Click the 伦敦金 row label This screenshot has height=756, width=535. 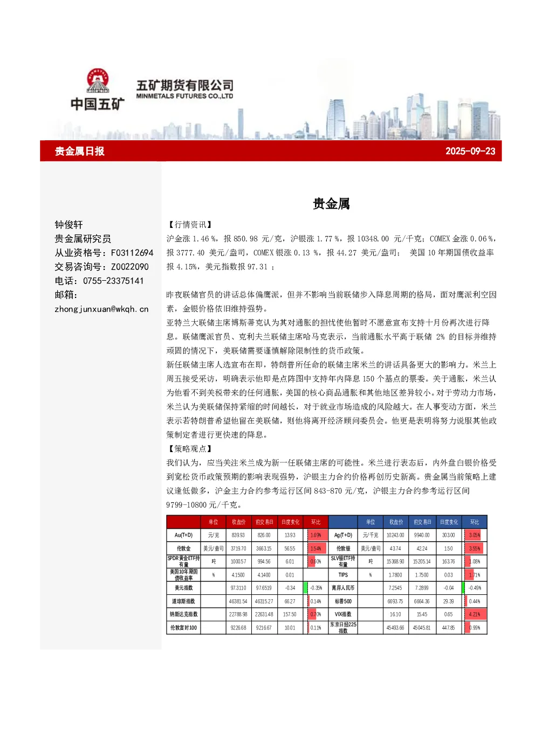183,549
